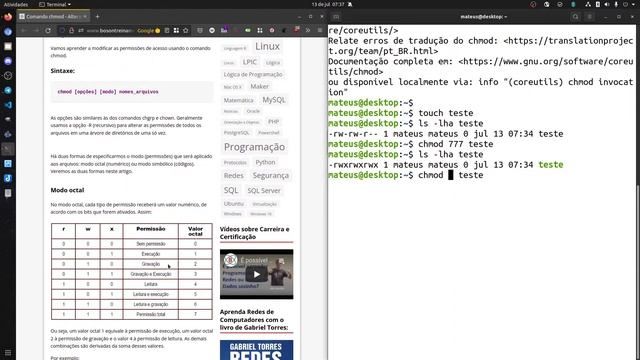Open the SQL Server tag

[264, 191]
